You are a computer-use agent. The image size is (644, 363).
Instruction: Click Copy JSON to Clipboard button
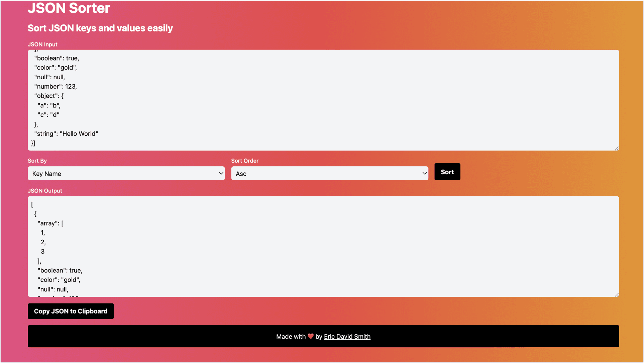click(x=71, y=311)
